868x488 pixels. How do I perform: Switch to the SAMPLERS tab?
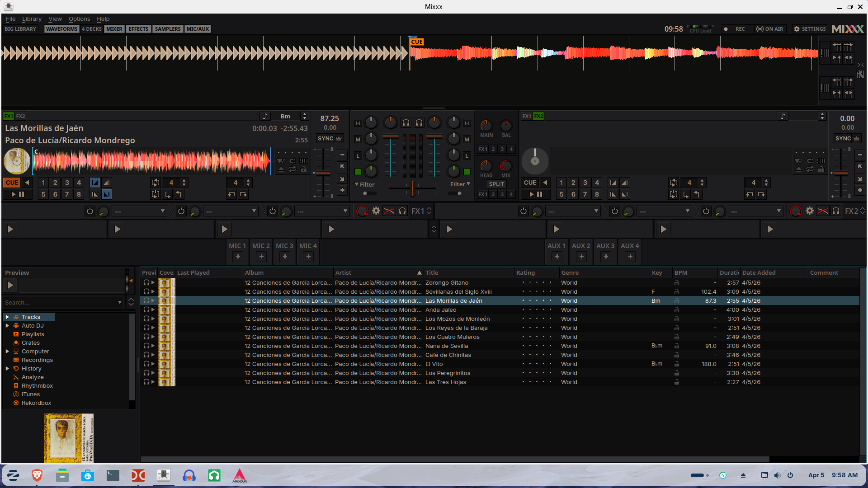point(167,29)
